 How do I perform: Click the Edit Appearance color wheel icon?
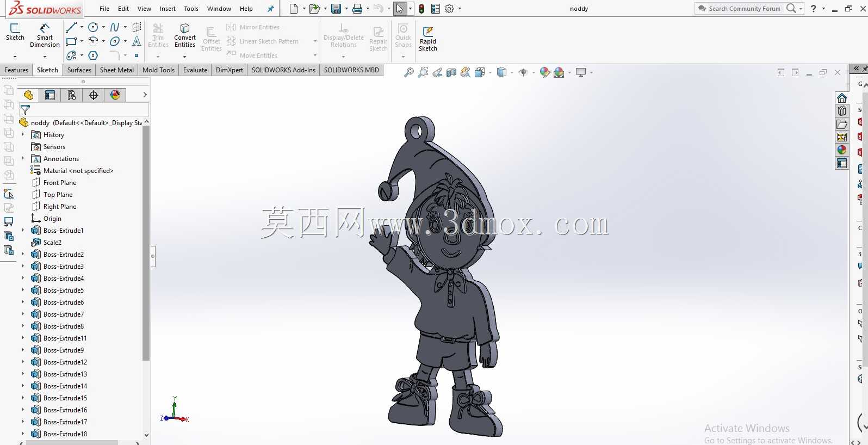[x=545, y=72]
